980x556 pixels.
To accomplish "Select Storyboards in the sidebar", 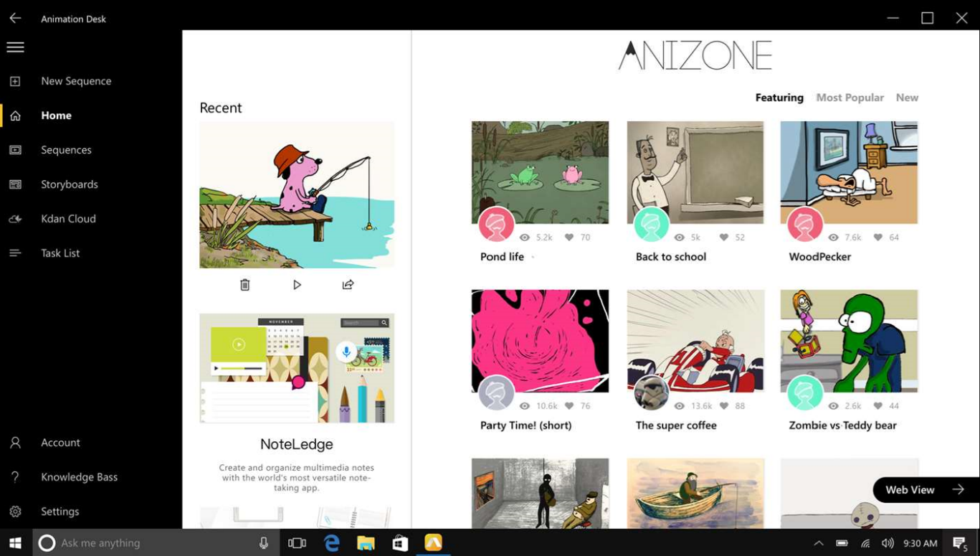I will (70, 184).
